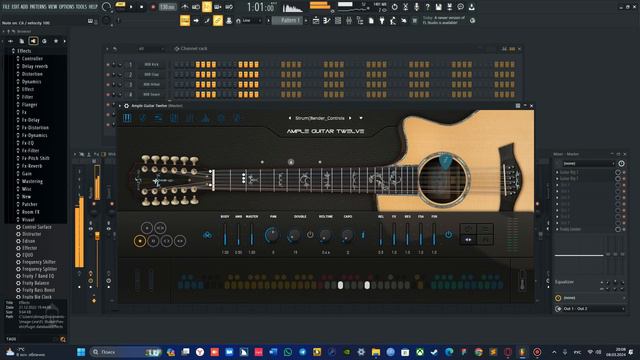This screenshot has width=640, height=360.
Task: Click the REL slider in Ample Guitar
Action: 381,235
